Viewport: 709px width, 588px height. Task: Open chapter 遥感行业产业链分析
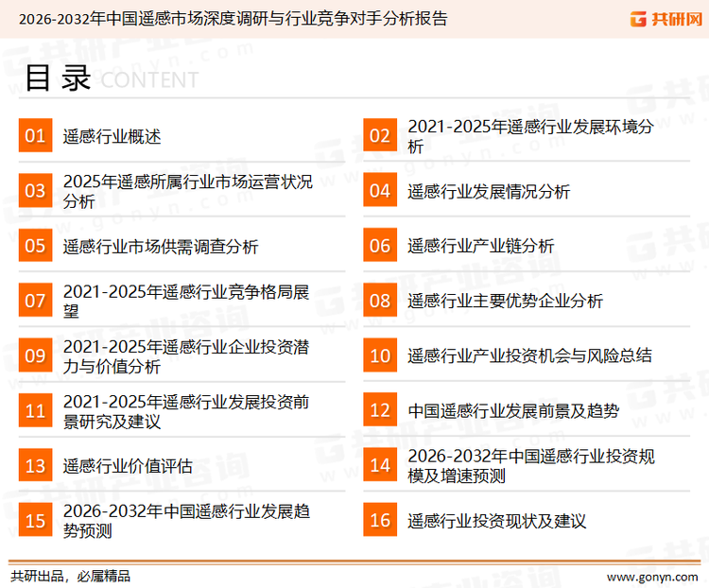pos(480,246)
